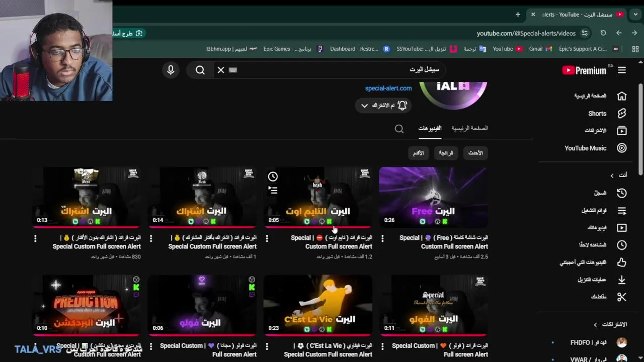Close the YouTube browser tab

(x=533, y=15)
